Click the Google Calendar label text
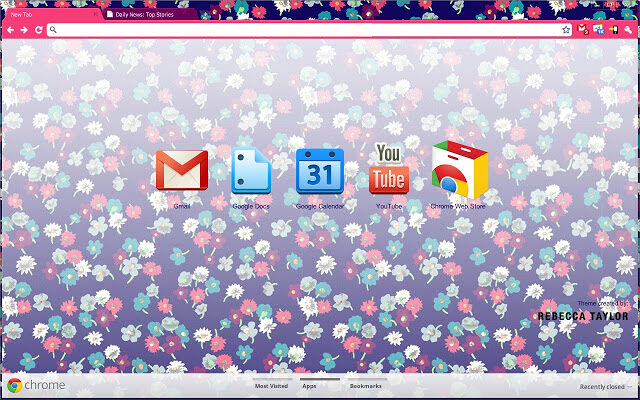This screenshot has width=640, height=400. coord(320,206)
